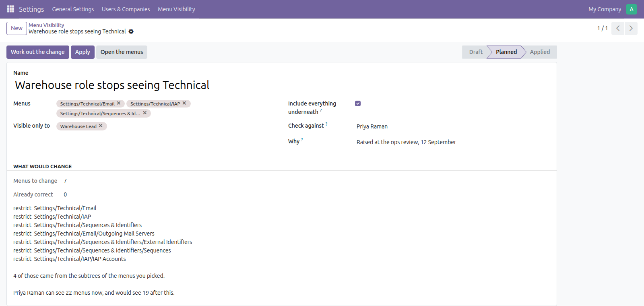Show help tooltip for Check against
This screenshot has height=306, width=644.
(x=326, y=124)
